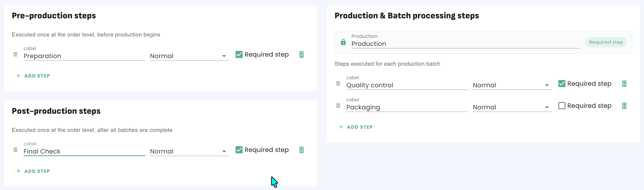Uncheck Required step for Preparation
This screenshot has width=644, height=190.
239,54
